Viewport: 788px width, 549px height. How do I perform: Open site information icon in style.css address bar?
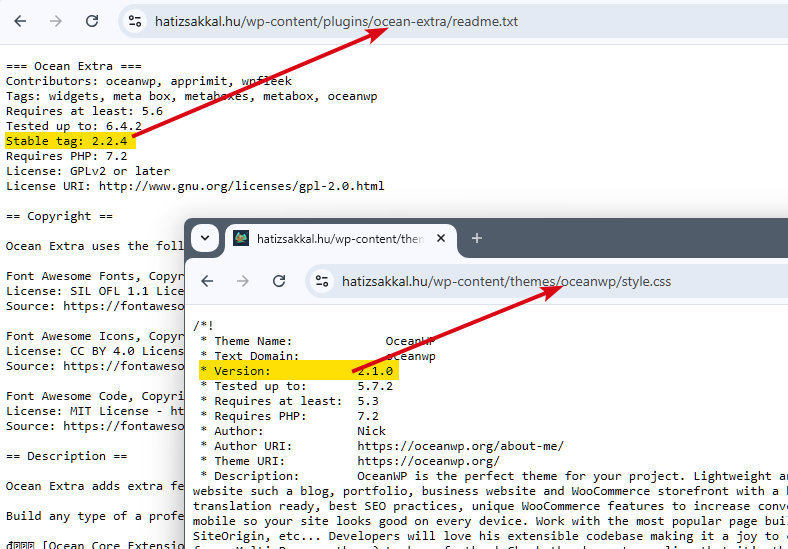coord(322,281)
